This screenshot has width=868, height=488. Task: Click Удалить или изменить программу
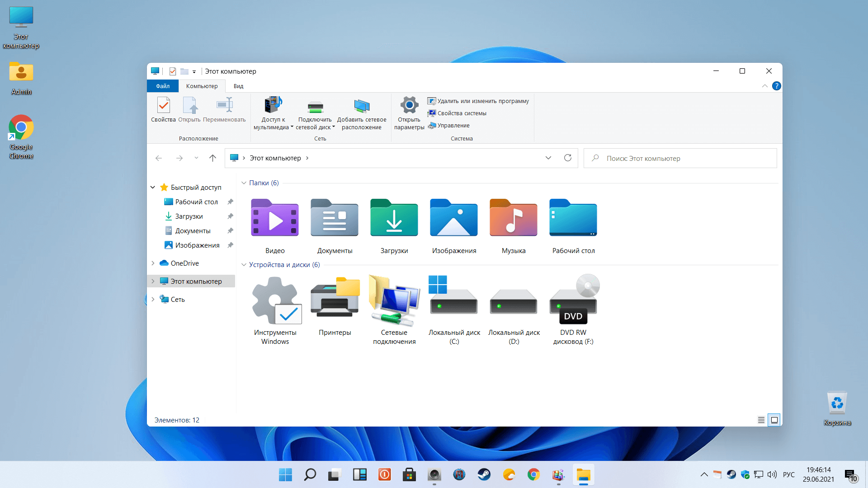coord(478,101)
